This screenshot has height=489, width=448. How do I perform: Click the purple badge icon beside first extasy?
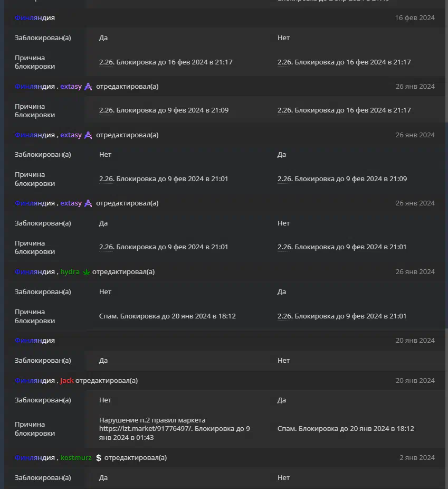(88, 87)
